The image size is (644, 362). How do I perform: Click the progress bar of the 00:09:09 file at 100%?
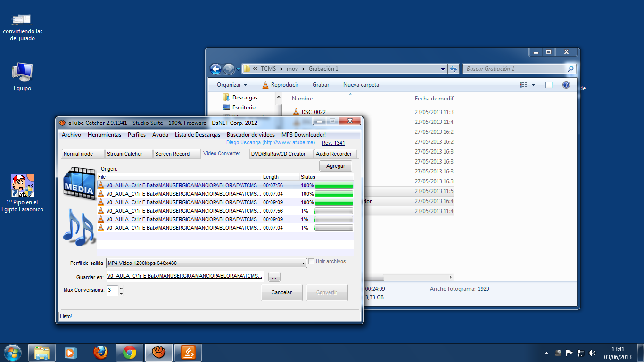(334, 202)
